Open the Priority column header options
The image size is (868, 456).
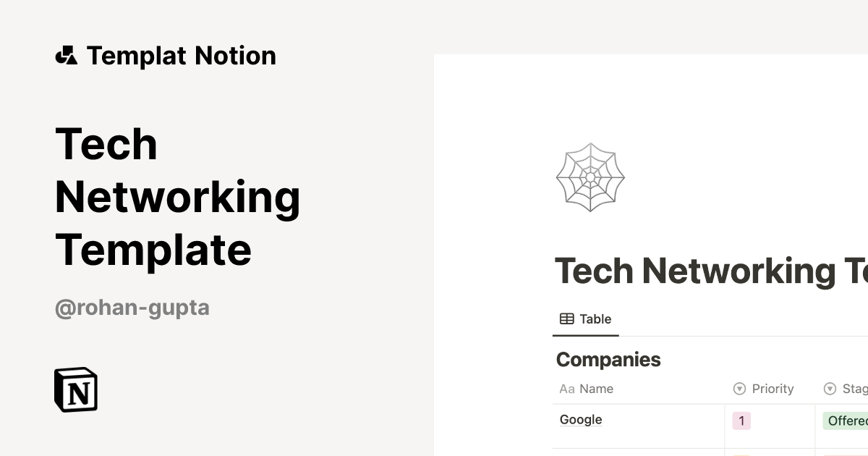770,389
